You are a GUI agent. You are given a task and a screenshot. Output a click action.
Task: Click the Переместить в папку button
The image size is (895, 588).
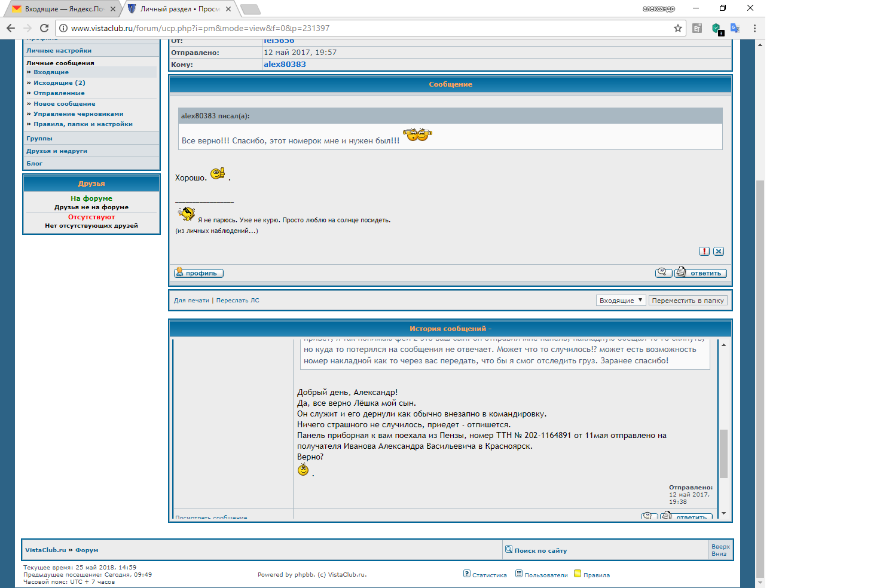(x=688, y=301)
